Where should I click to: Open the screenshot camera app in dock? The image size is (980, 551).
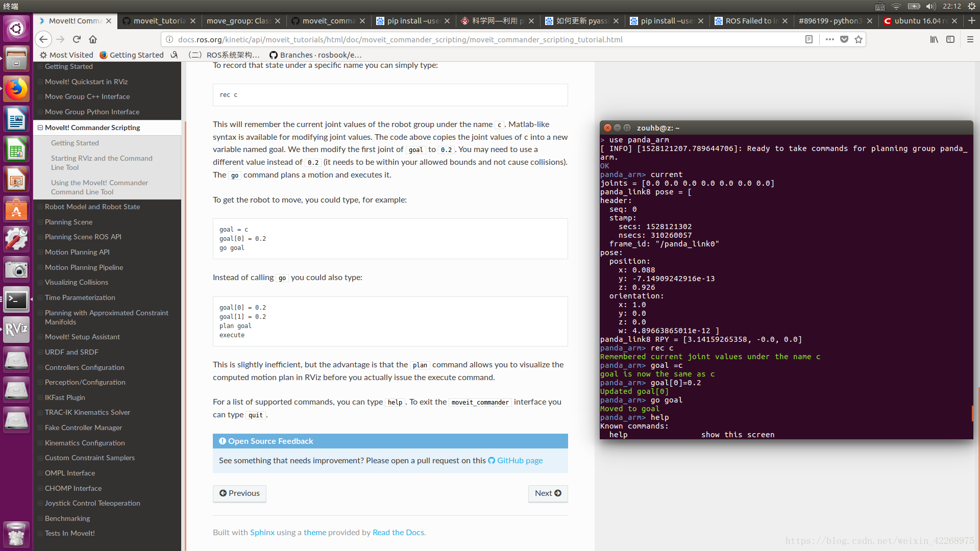[16, 269]
